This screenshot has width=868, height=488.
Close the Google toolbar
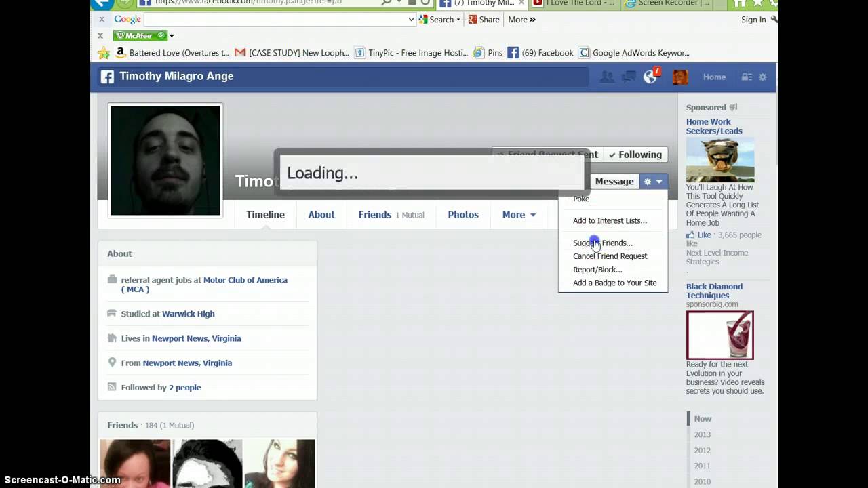coord(100,20)
